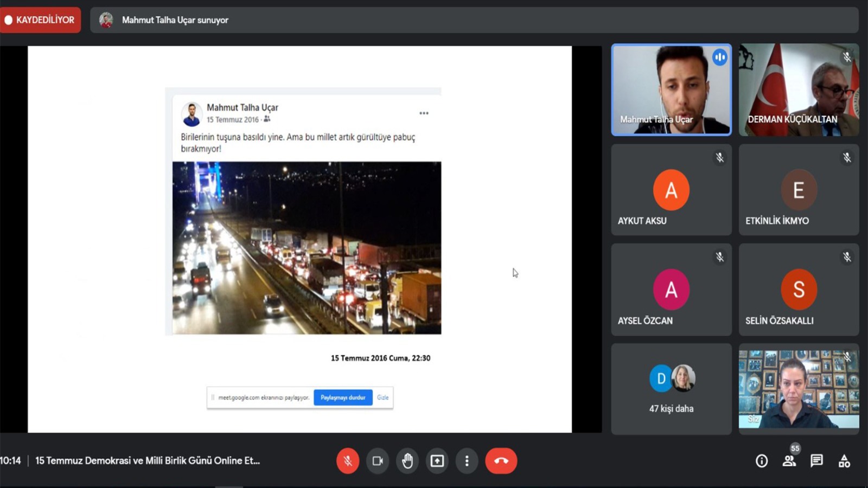Open the activities icon
This screenshot has height=488, width=868.
point(844,461)
